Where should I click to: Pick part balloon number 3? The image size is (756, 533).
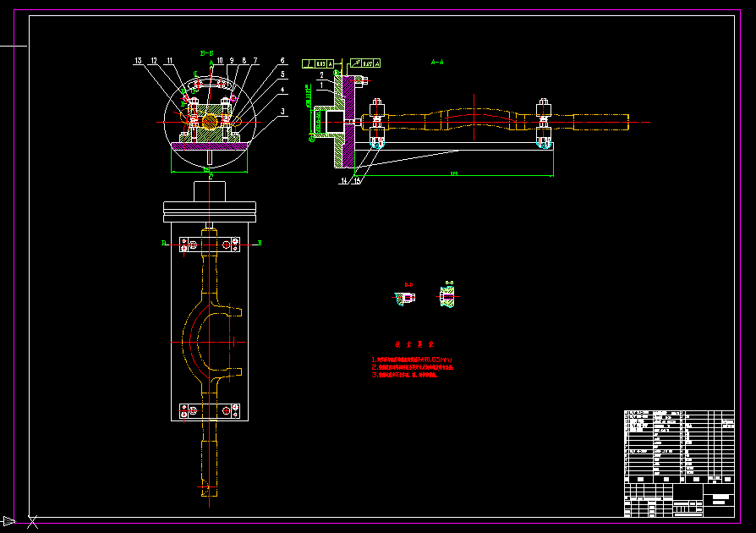282,112
